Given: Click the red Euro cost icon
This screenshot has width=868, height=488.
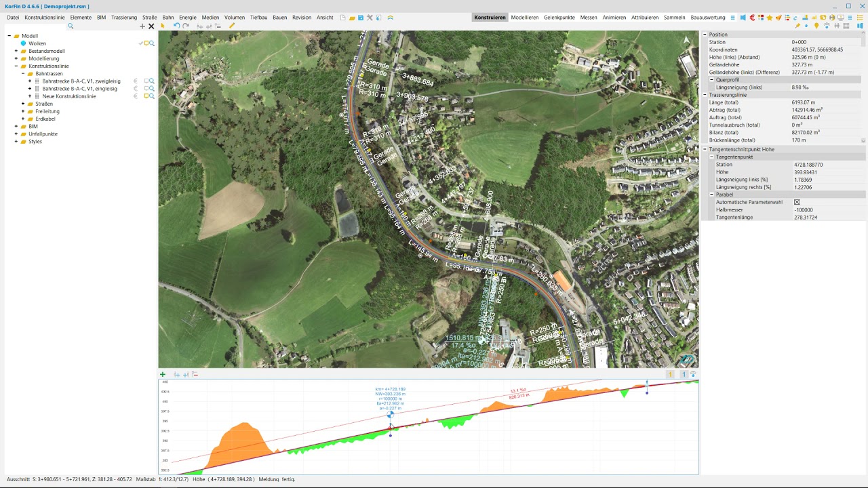Looking at the screenshot, I should [x=752, y=18].
